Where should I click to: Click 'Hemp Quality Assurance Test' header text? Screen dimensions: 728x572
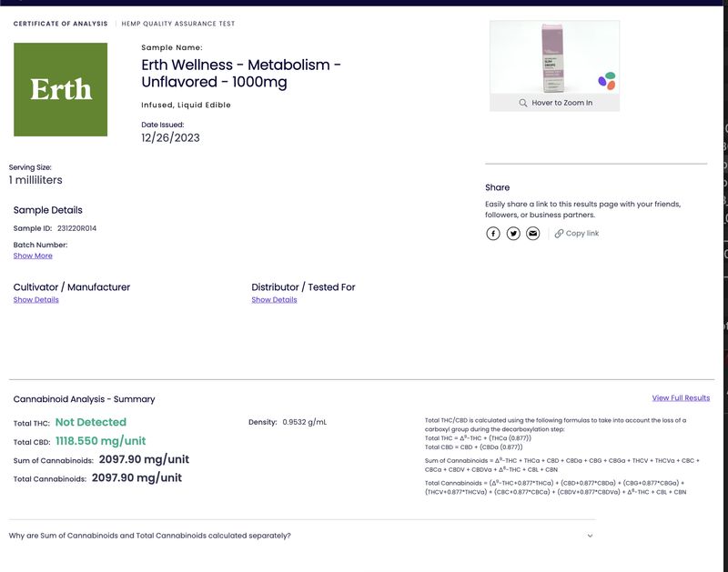[x=178, y=24]
